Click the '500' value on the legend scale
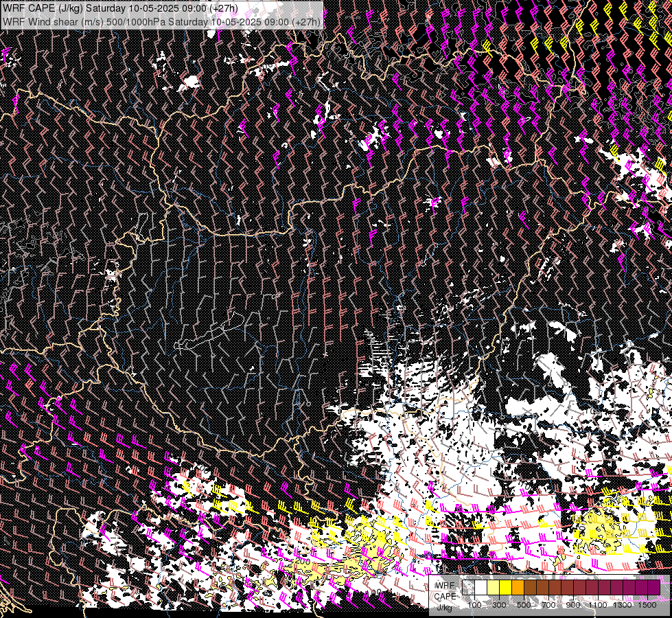Image resolution: width=672 pixels, height=618 pixels. pyautogui.click(x=524, y=605)
